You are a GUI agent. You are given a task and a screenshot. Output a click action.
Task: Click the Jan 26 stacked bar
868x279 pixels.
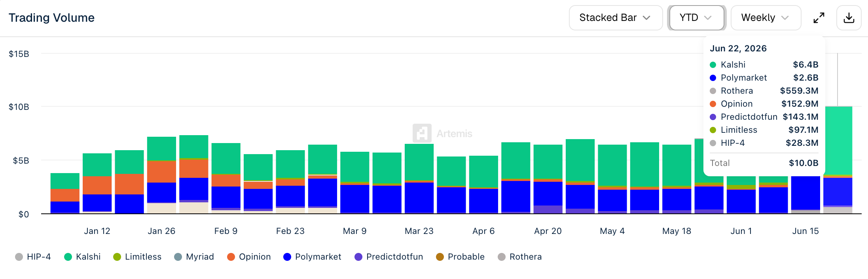161,175
